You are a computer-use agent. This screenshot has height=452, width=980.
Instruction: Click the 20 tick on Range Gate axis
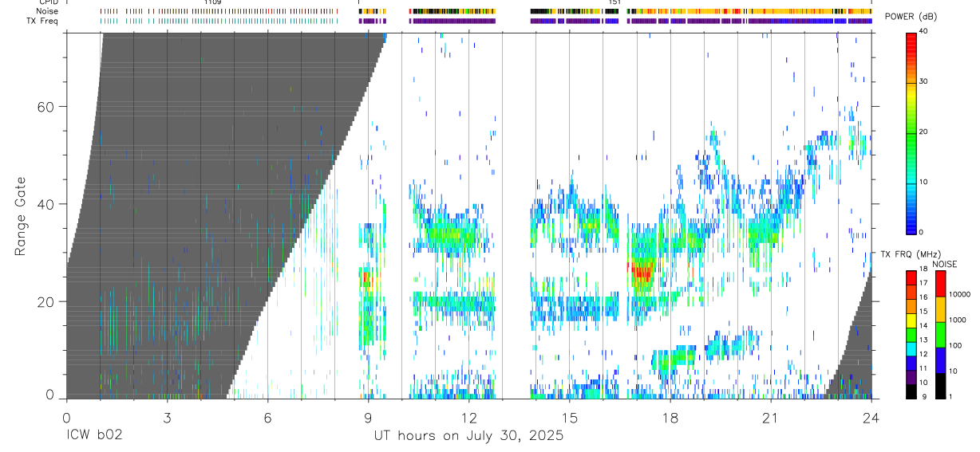(45, 302)
